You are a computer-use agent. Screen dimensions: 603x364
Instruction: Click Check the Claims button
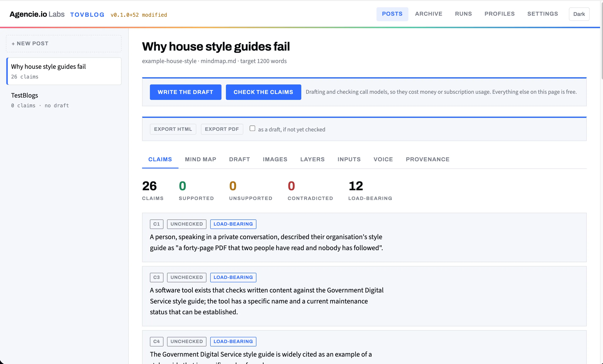(x=263, y=92)
